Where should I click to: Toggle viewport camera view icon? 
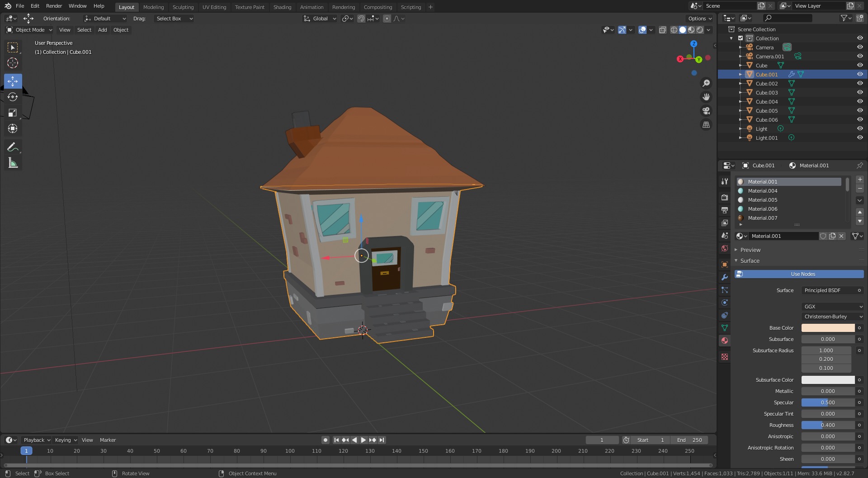(706, 111)
